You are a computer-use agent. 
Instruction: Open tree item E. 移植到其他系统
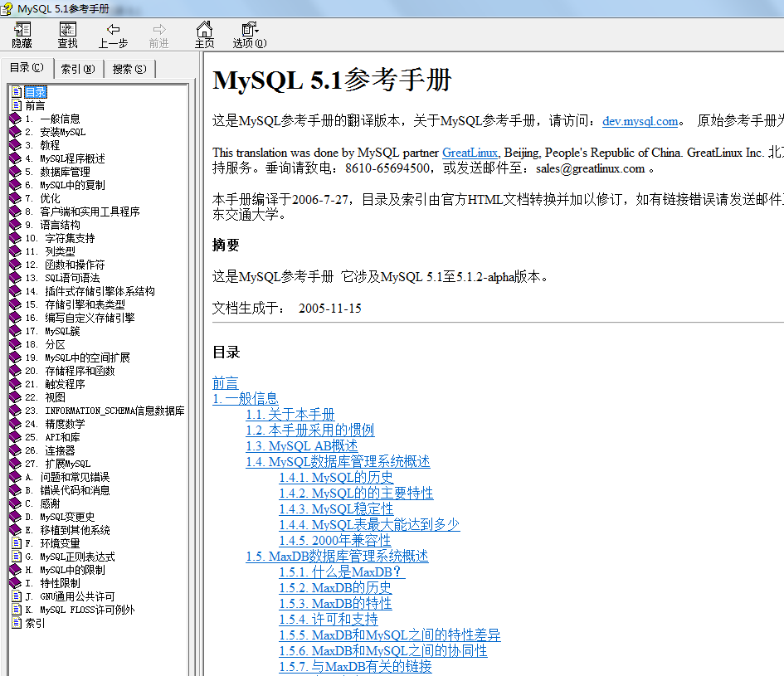67,530
